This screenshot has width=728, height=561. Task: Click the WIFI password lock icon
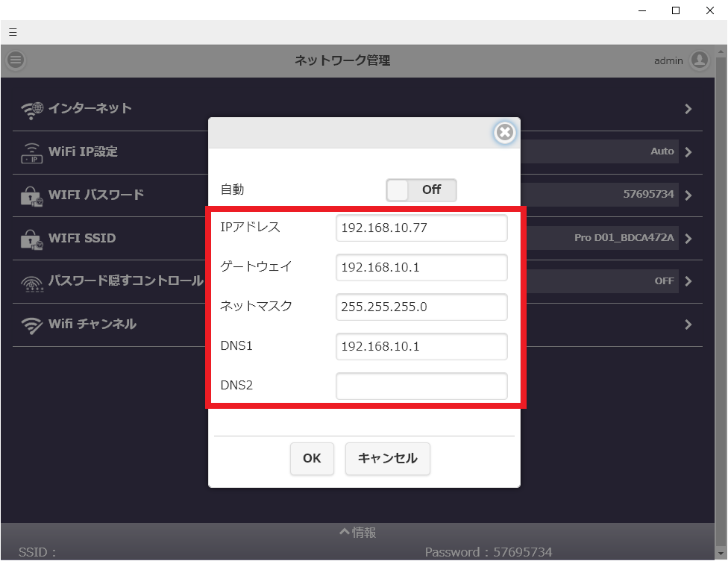(x=32, y=196)
